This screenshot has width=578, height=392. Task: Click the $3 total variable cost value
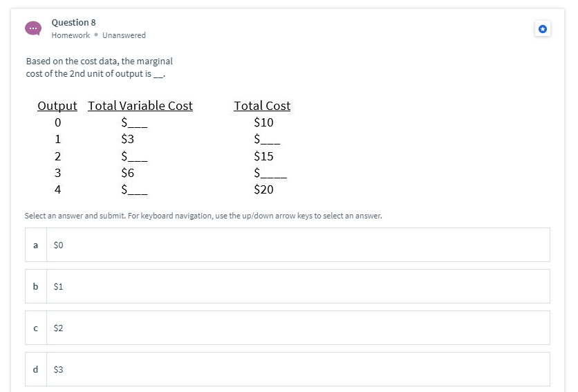click(127, 139)
